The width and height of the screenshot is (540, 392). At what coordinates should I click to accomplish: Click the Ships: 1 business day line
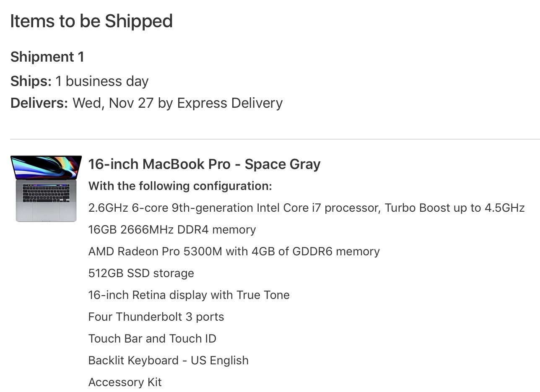pyautogui.click(x=80, y=81)
